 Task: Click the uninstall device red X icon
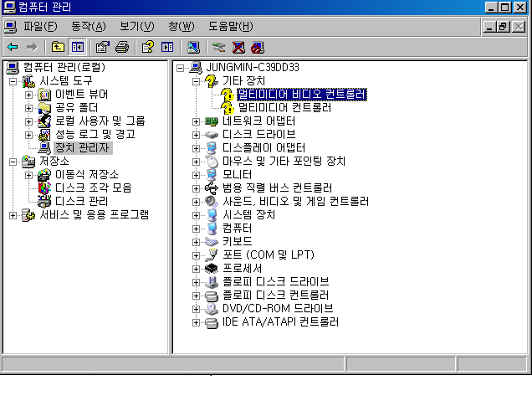238,47
